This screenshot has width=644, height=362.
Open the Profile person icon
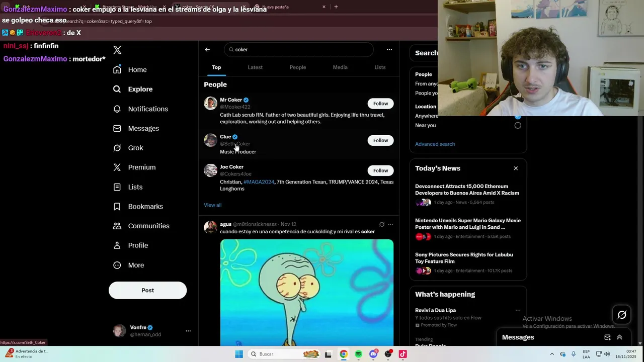117,245
